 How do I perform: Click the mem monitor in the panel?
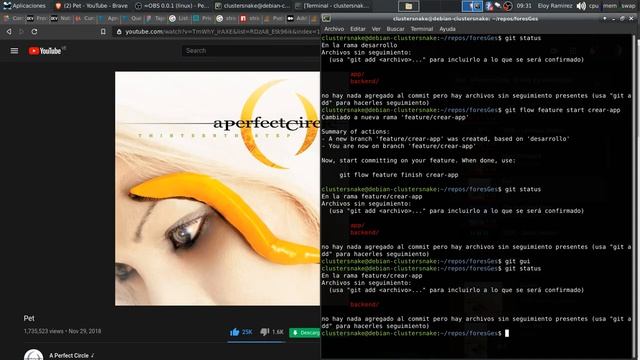610,6
